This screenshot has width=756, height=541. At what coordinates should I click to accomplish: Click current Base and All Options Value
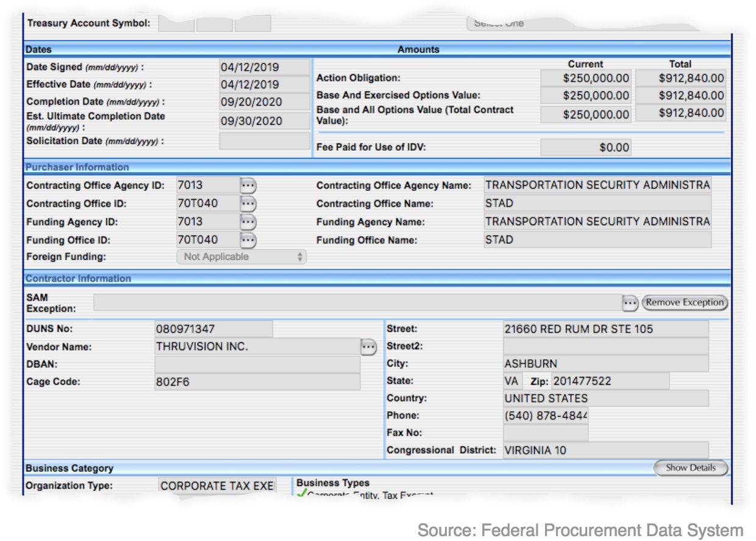(x=586, y=114)
